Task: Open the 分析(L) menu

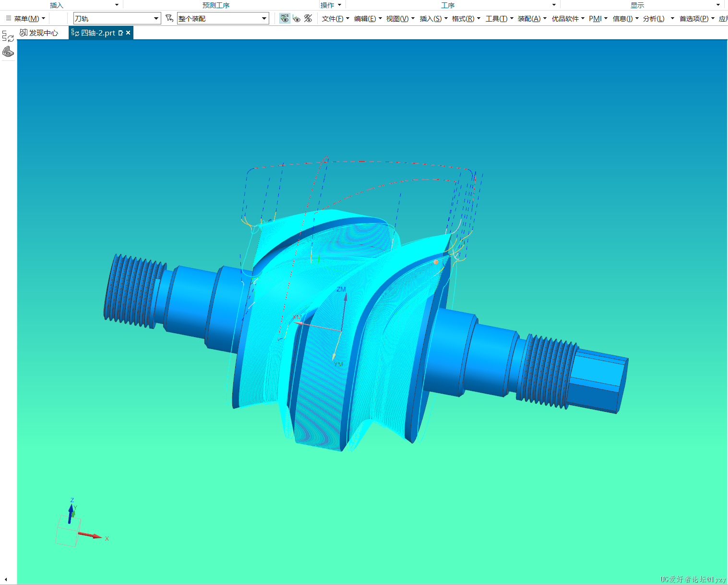Action: point(658,19)
